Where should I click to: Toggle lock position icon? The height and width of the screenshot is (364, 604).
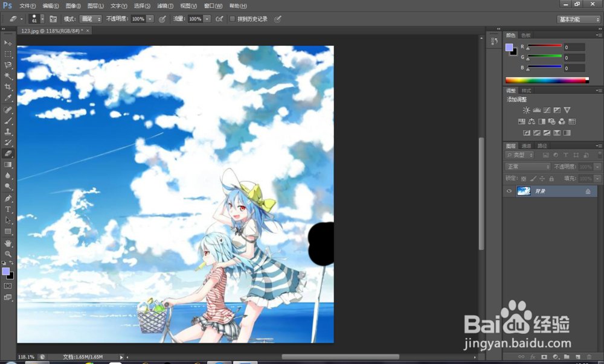(542, 179)
